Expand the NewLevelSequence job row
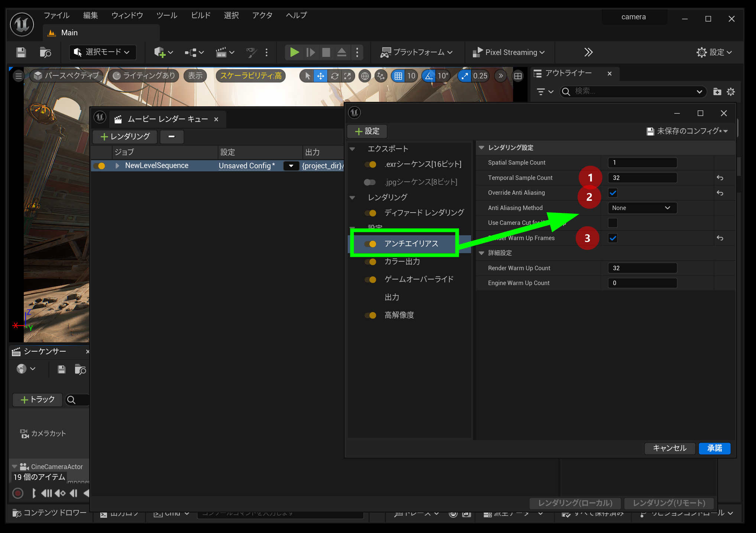The width and height of the screenshot is (756, 533). (x=117, y=166)
